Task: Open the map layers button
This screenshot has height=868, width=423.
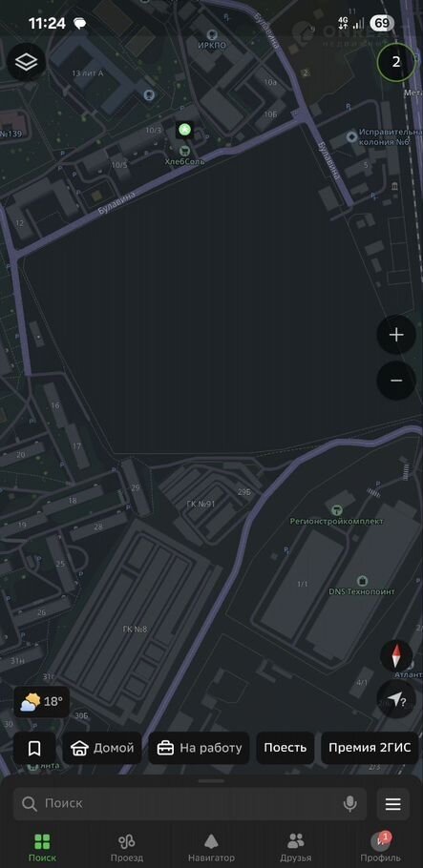Action: tap(26, 61)
